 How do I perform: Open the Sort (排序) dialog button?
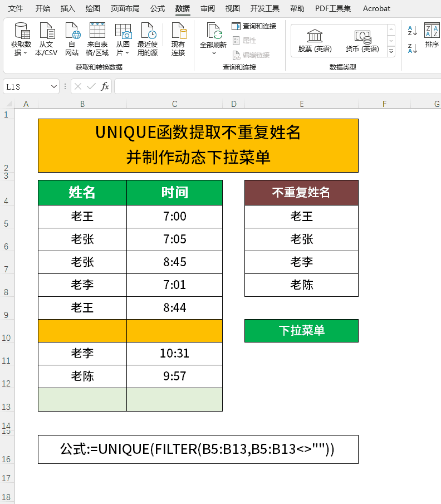click(x=432, y=35)
